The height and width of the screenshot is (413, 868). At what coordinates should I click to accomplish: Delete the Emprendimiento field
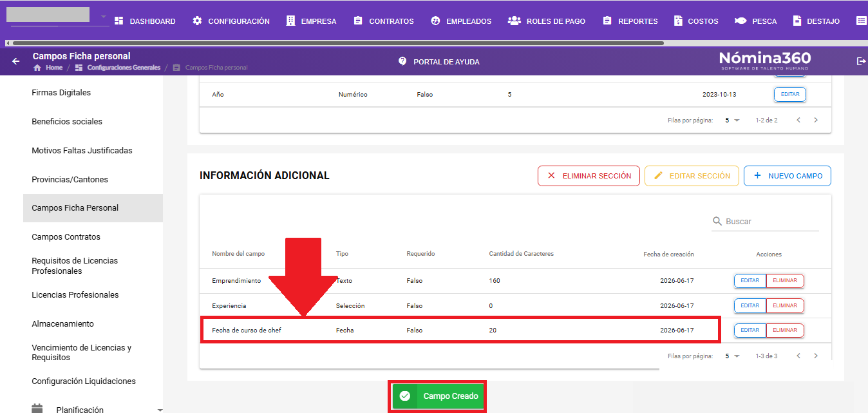(x=785, y=281)
